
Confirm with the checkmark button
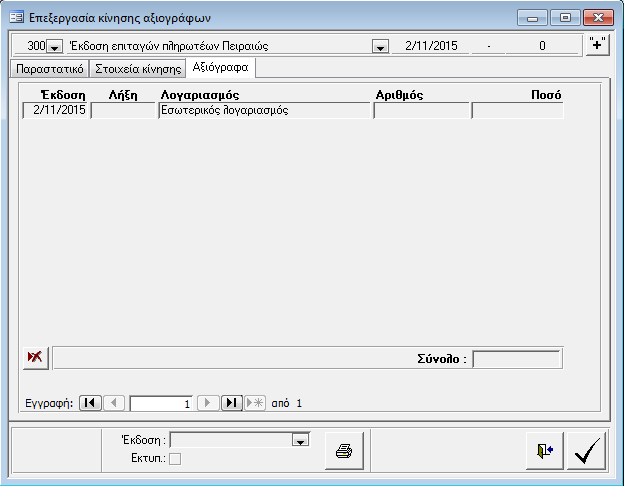click(587, 451)
